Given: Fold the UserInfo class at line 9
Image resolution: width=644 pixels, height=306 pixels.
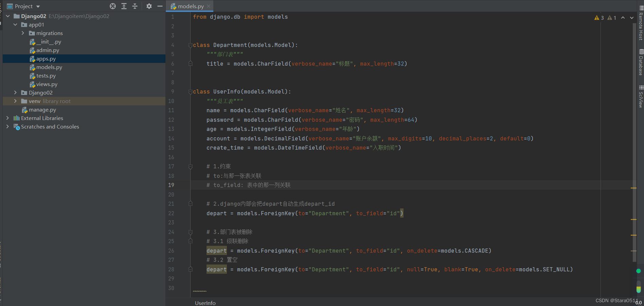Looking at the screenshot, I should [191, 92].
